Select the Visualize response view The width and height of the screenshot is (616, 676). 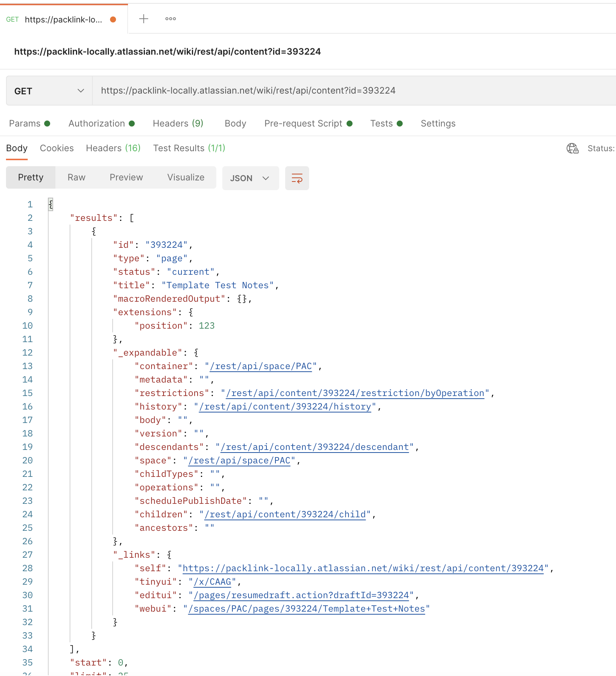coord(185,177)
